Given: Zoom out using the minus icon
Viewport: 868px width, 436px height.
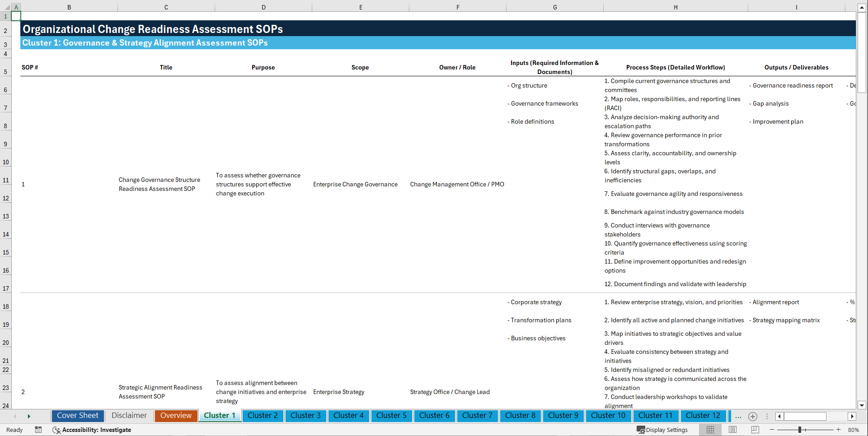Looking at the screenshot, I should point(772,430).
